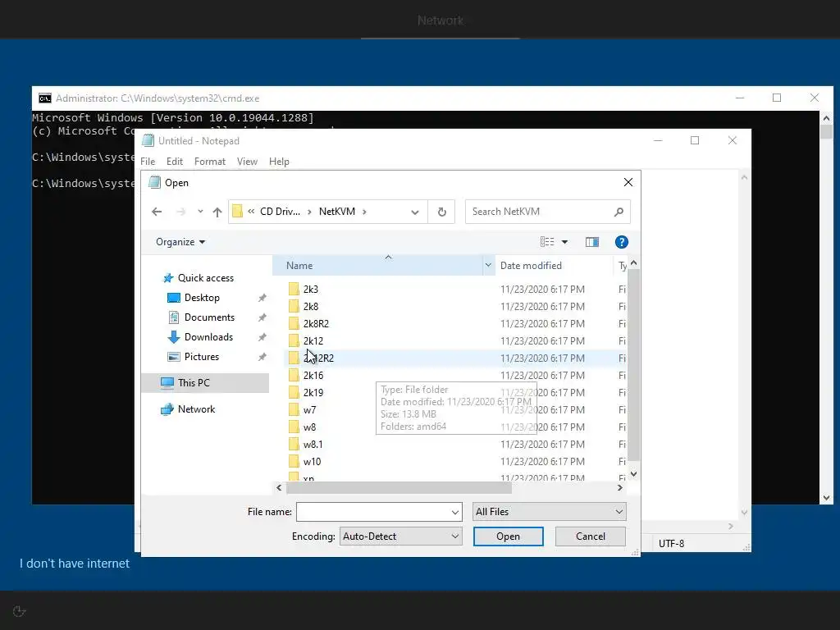
Task: Click cmd window scroll down arrow
Action: [x=826, y=498]
